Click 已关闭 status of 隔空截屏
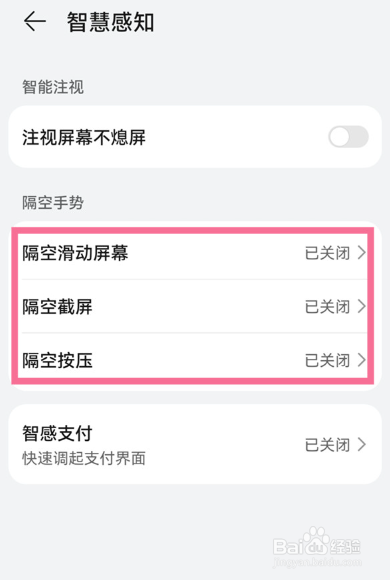Viewport: 390px width, 580px height. [x=327, y=307]
